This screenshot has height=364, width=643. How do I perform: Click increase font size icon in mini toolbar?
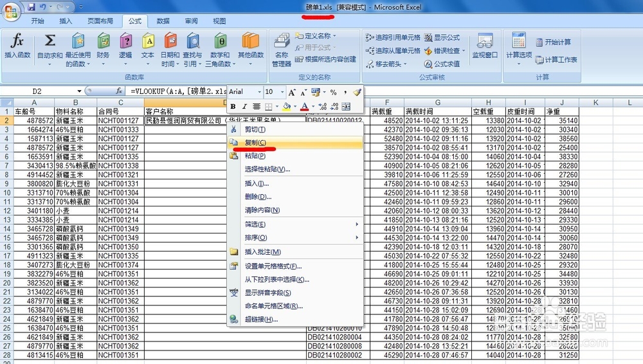[292, 93]
